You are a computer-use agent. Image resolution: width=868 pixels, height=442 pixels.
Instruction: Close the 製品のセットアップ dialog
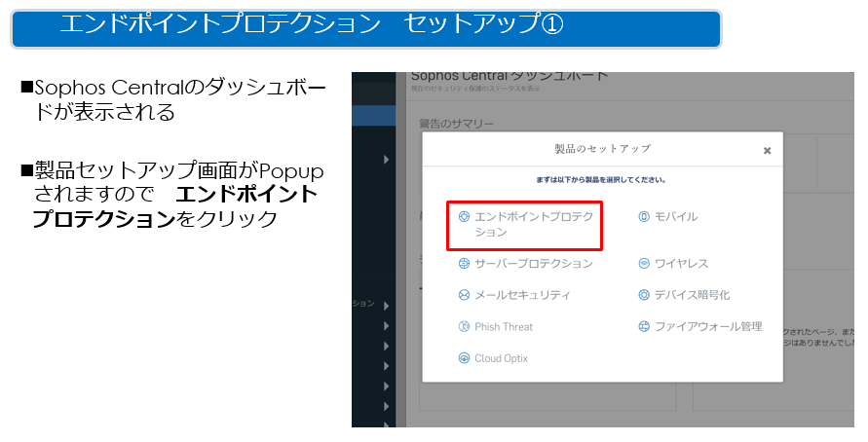click(x=767, y=151)
